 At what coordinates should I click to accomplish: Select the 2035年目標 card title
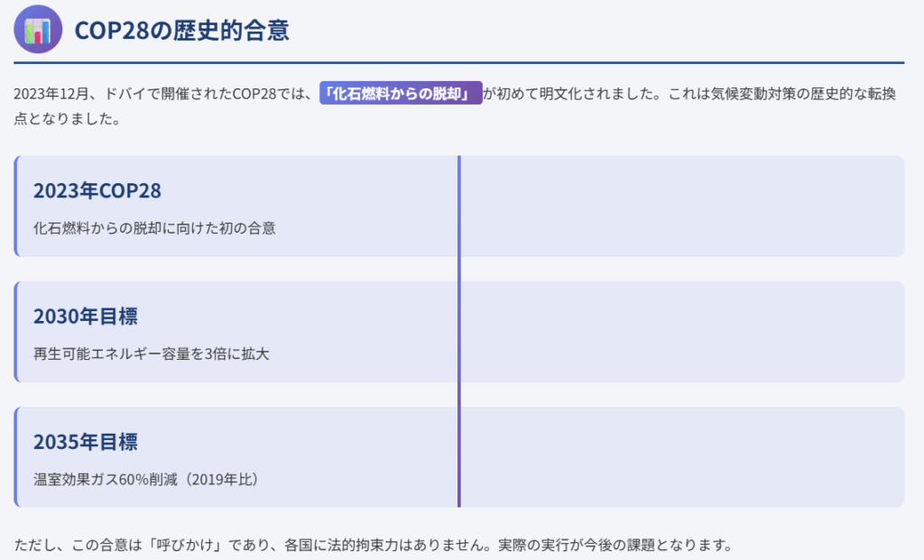click(x=85, y=442)
